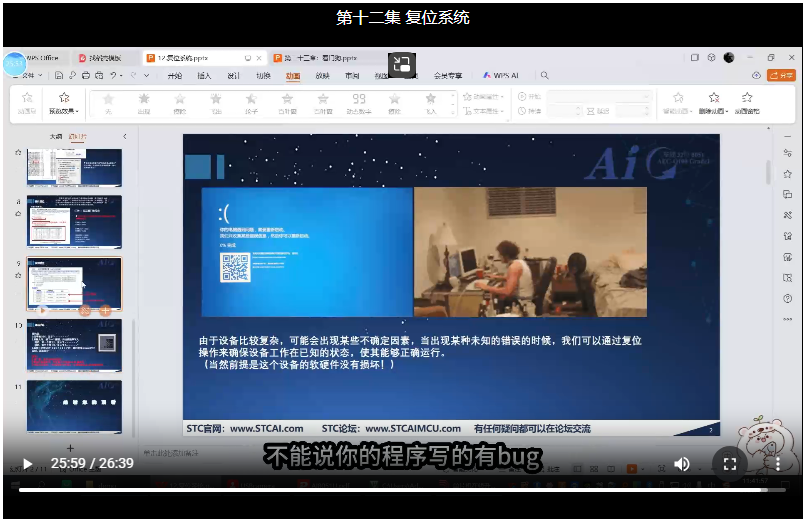Open the 智能动画 dropdown
Viewport: 803px width, 519px height.
click(678, 103)
